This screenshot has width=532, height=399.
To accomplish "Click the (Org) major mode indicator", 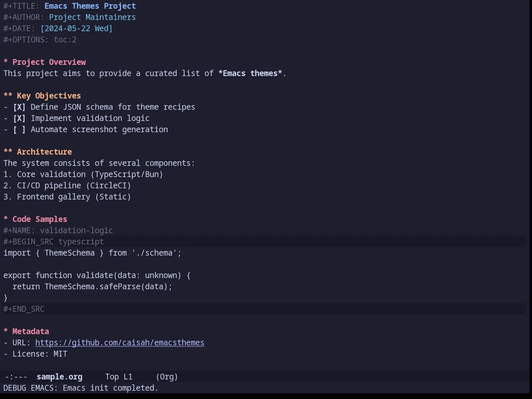I will coord(167,377).
